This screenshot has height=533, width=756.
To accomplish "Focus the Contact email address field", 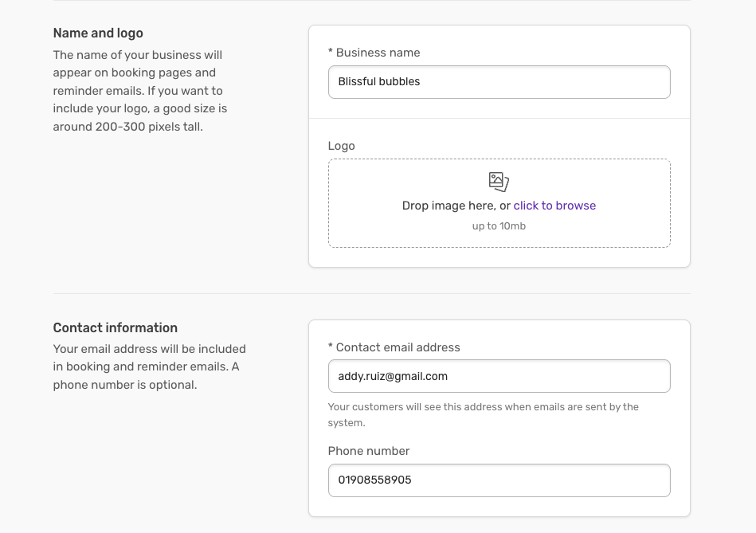I will 499,376.
